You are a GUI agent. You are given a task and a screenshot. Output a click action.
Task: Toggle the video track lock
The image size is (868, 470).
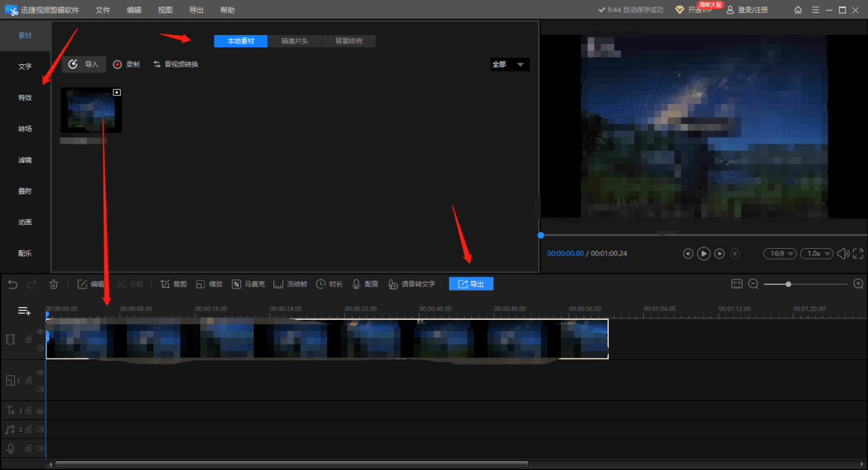click(x=29, y=339)
